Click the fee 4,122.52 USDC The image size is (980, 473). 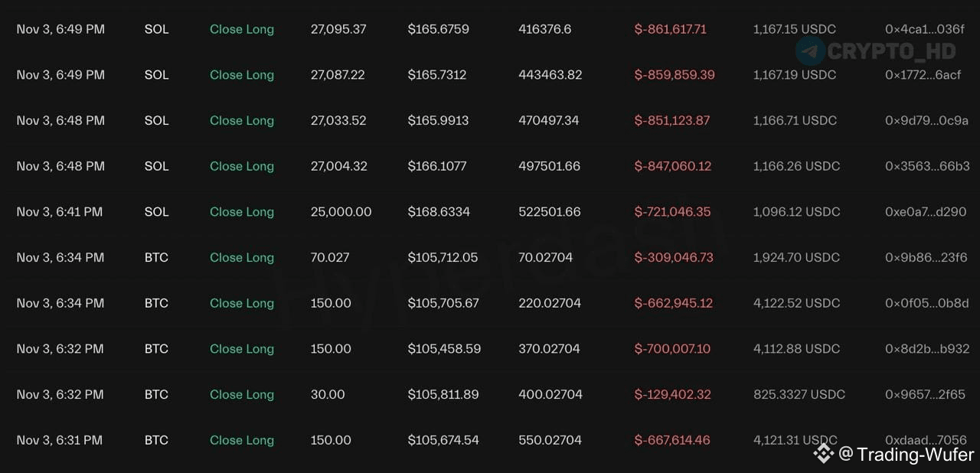click(796, 303)
